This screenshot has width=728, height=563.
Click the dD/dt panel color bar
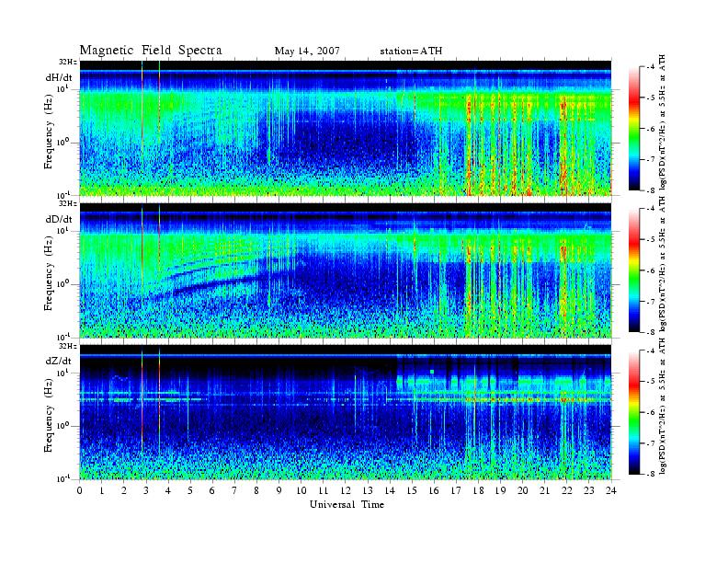[x=634, y=270]
